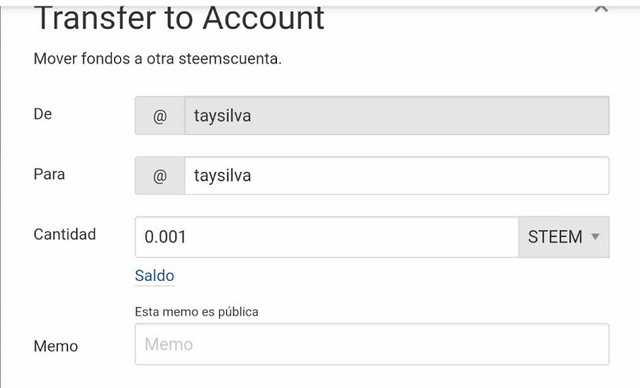Click the 'Mover fondos a otra steemscuenta' description
Image resolution: width=640 pixels, height=388 pixels.
[x=158, y=59]
